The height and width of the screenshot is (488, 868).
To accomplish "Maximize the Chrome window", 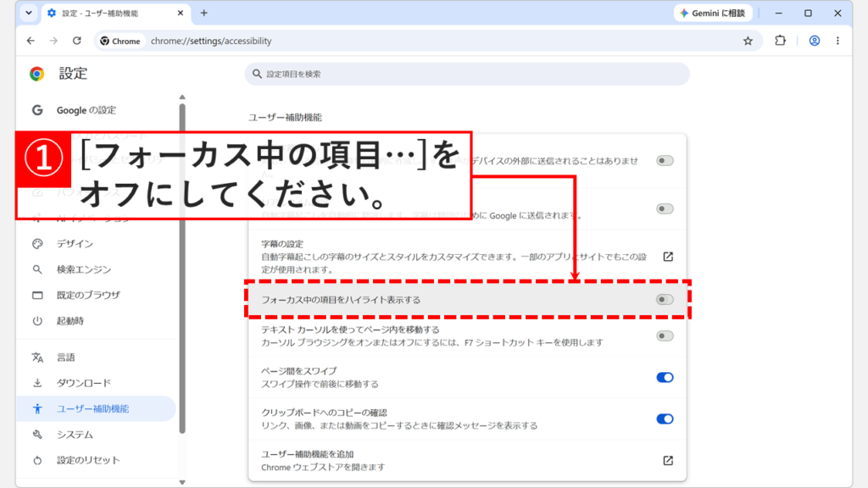I will coord(808,13).
